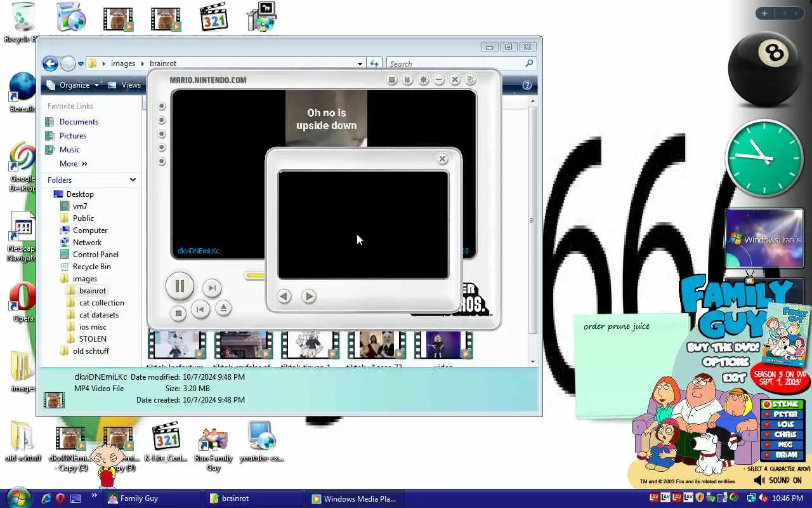Click the yellow seek bar in Mario player
Screen dimensions: 812x508
[x=255, y=276]
